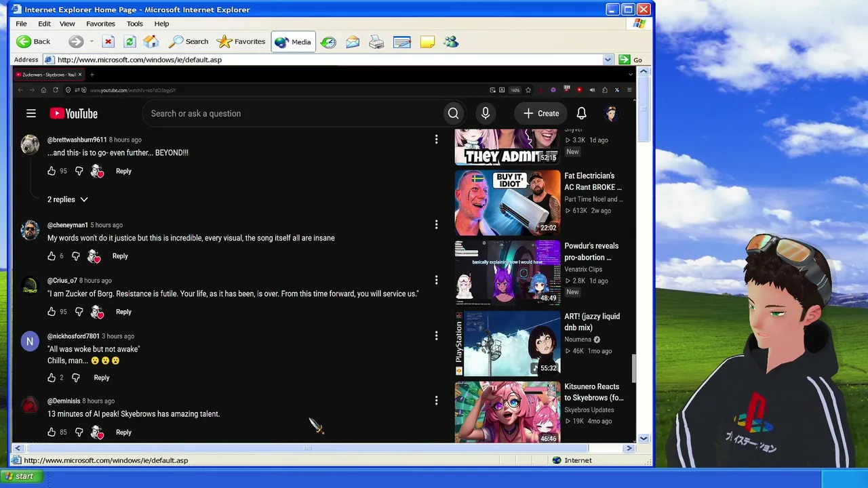Open the Forward button history dropdown arrow

tap(92, 42)
